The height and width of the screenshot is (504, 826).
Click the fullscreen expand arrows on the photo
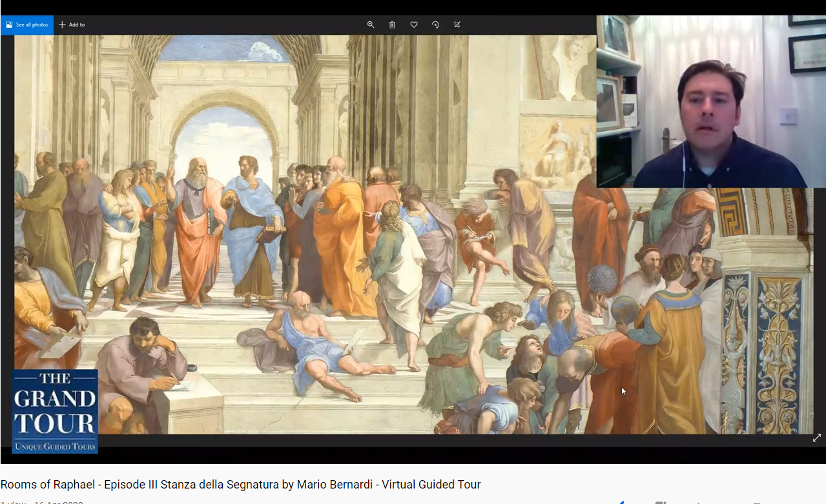coord(816,438)
